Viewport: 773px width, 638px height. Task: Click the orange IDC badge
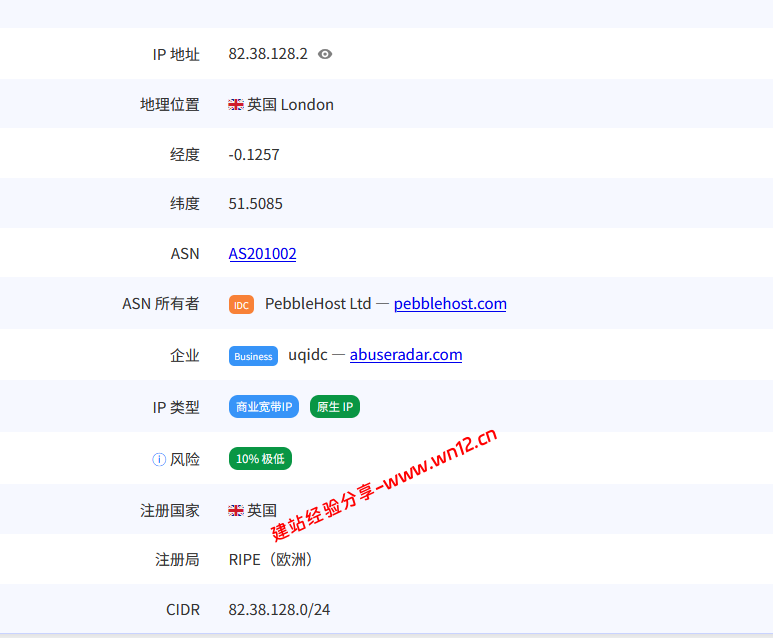point(242,305)
